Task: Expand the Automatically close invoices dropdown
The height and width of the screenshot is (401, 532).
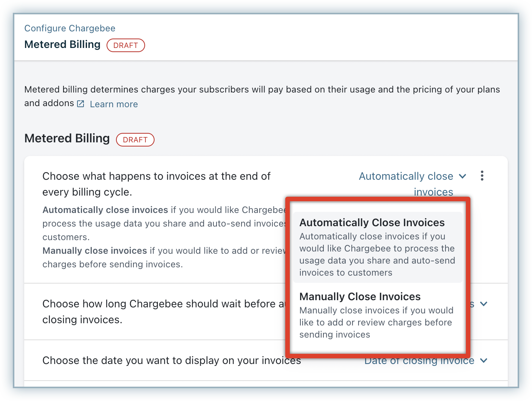Action: point(413,184)
